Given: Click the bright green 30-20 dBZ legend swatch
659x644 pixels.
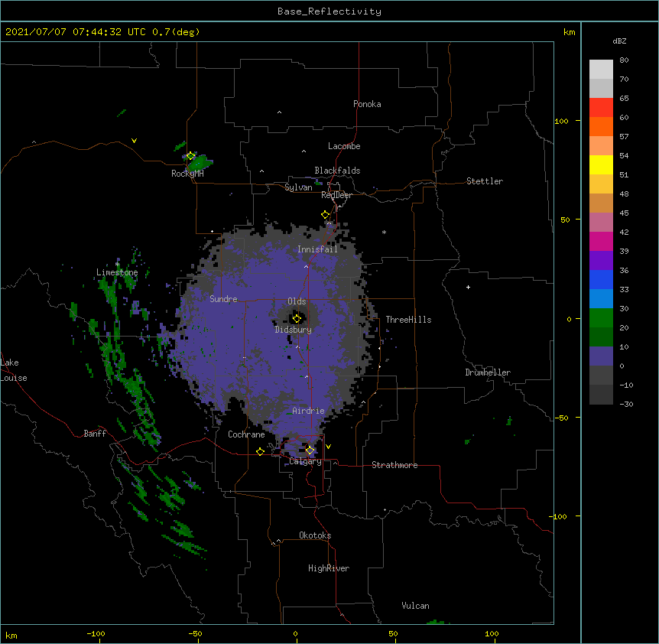Looking at the screenshot, I should [601, 318].
